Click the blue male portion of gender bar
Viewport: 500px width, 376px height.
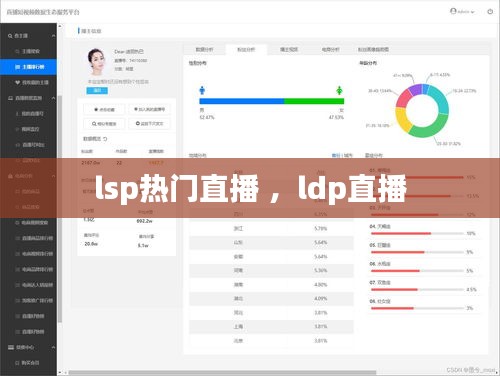point(242,101)
